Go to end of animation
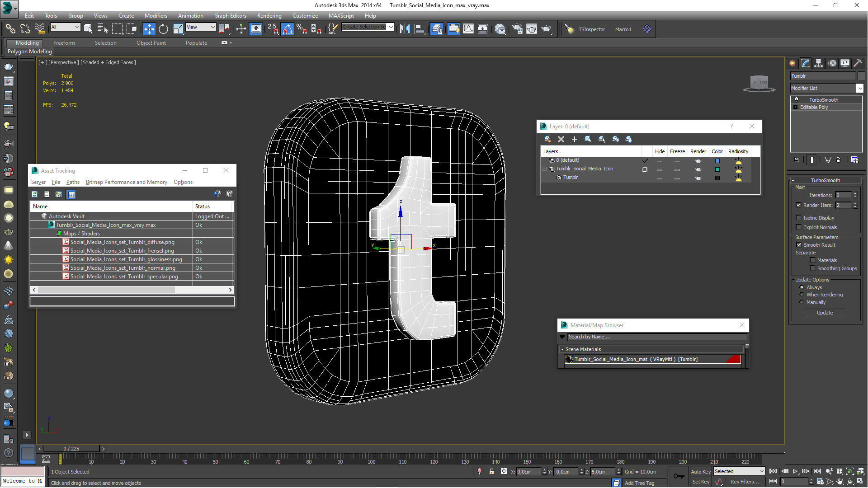The image size is (868, 488). (817, 471)
